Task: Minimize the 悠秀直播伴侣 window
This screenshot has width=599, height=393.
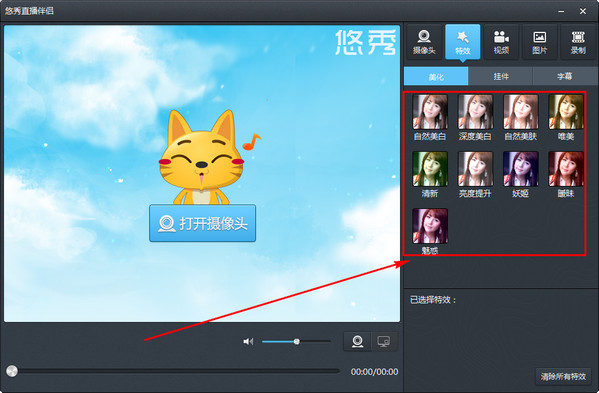Action: pyautogui.click(x=561, y=11)
